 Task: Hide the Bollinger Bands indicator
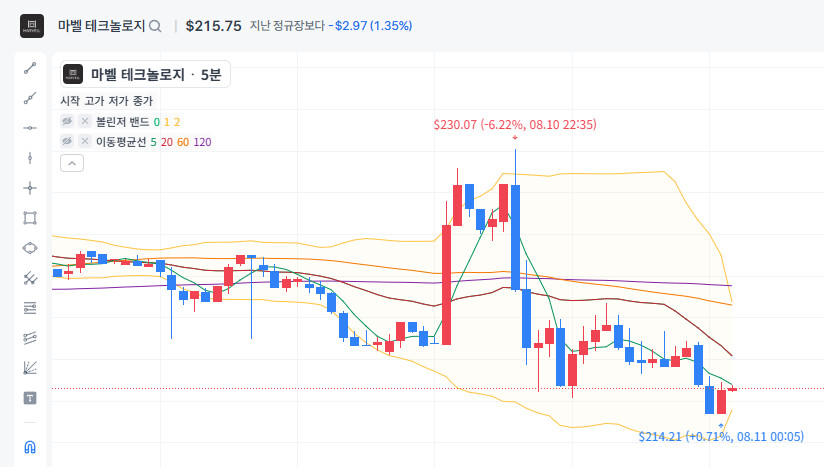(67, 121)
